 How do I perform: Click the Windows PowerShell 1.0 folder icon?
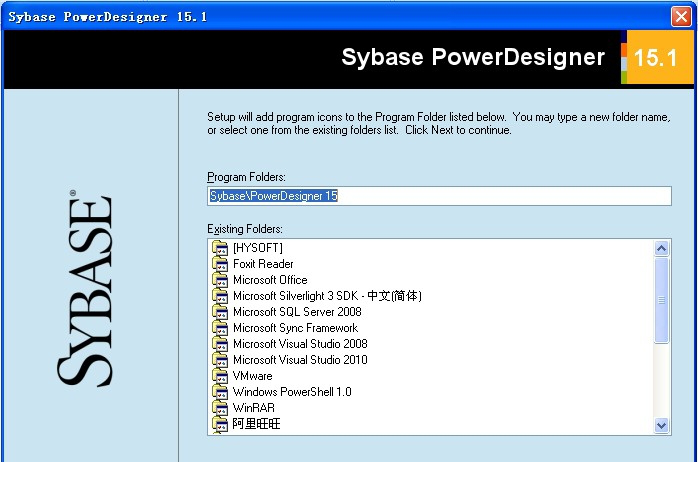(x=220, y=392)
